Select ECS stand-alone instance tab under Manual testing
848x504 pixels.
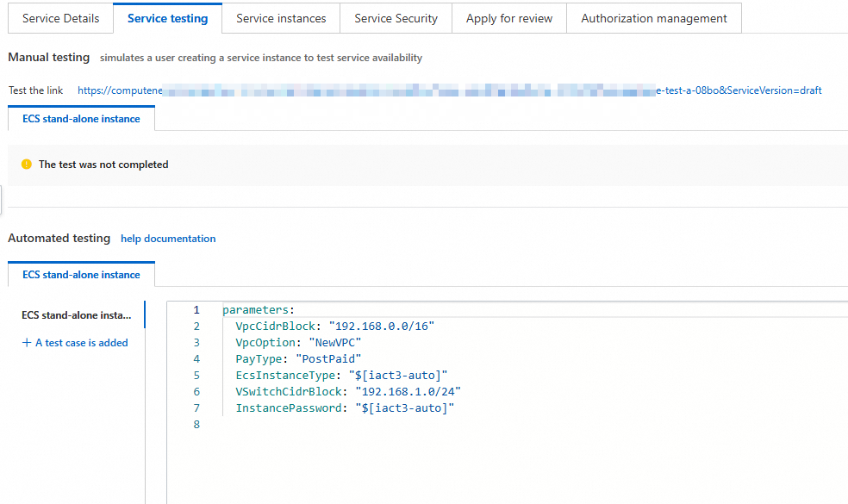tap(81, 119)
